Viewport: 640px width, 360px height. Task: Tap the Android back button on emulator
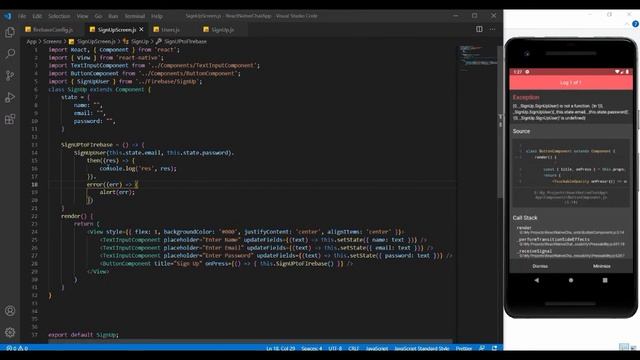[536, 280]
